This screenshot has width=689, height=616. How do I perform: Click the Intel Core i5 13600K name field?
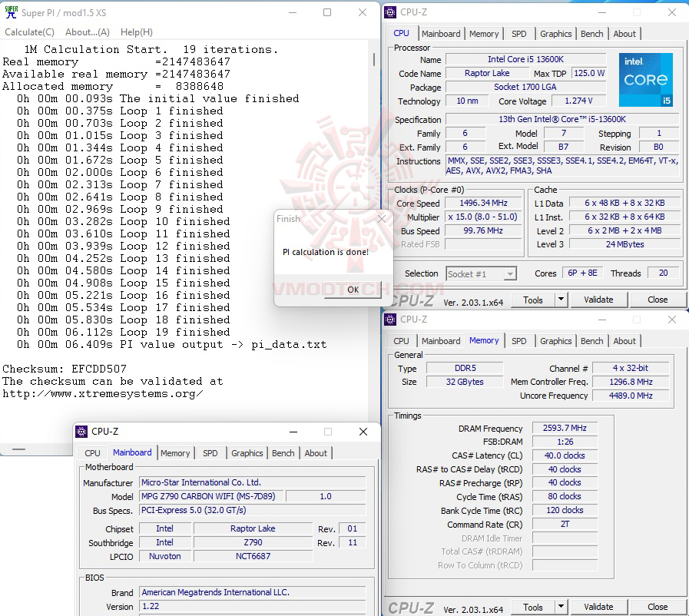click(x=525, y=59)
